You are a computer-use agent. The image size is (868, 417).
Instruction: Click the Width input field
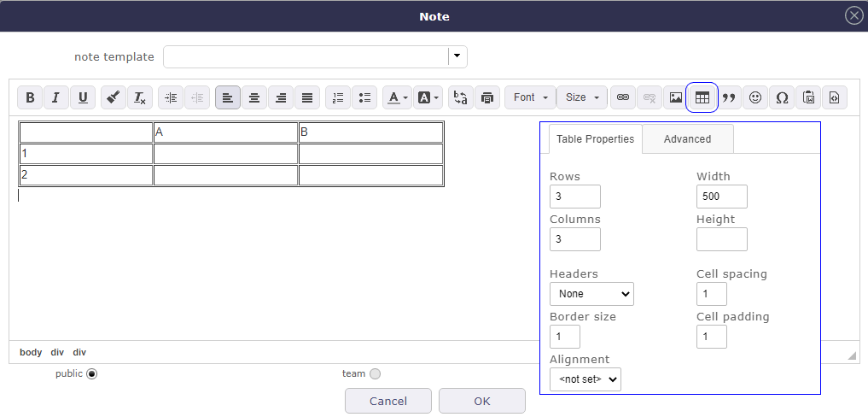[721, 197]
